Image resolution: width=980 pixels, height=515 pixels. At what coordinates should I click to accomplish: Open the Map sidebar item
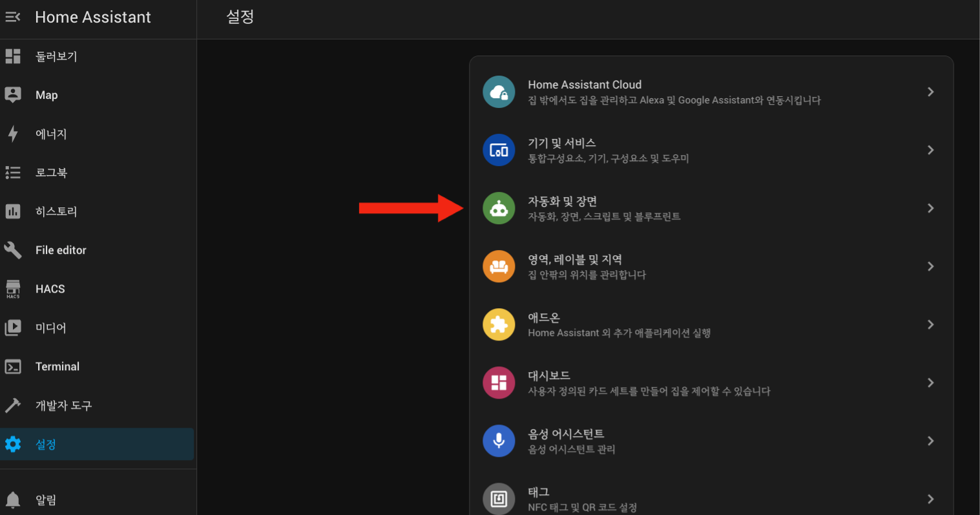[x=47, y=95]
